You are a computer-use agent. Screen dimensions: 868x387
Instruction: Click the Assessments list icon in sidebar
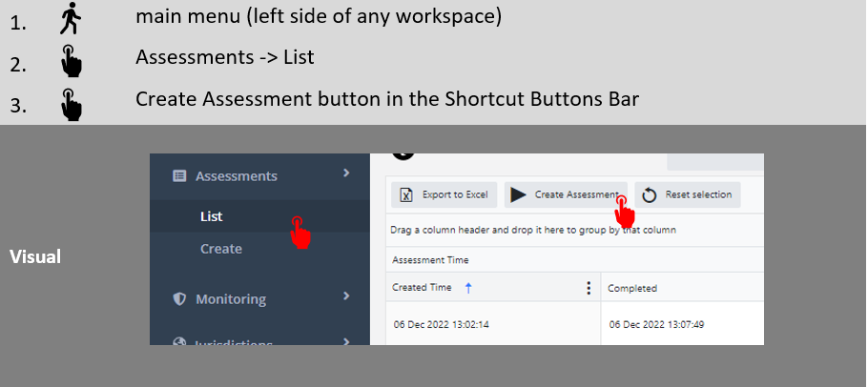click(x=178, y=176)
